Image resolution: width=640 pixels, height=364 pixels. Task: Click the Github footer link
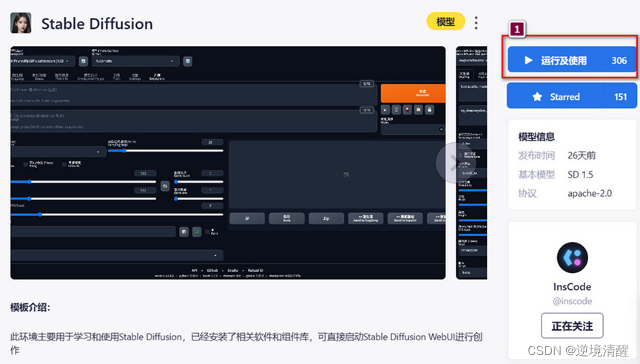(x=212, y=270)
